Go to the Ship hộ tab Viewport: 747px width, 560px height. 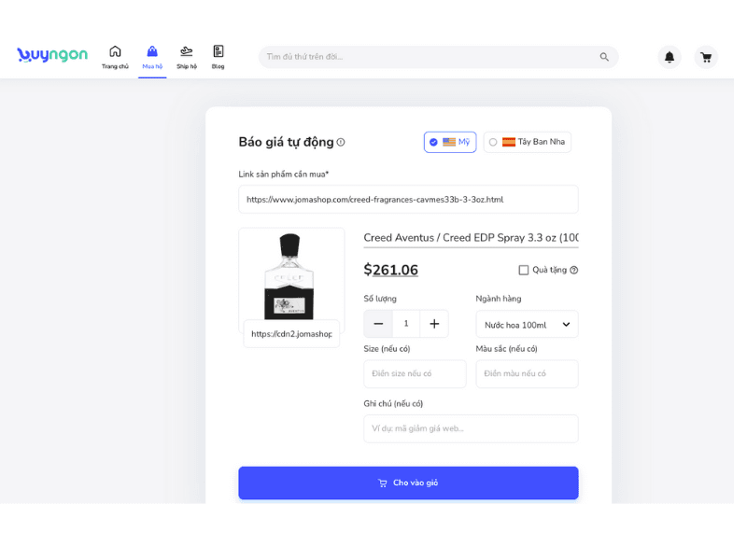pyautogui.click(x=186, y=57)
